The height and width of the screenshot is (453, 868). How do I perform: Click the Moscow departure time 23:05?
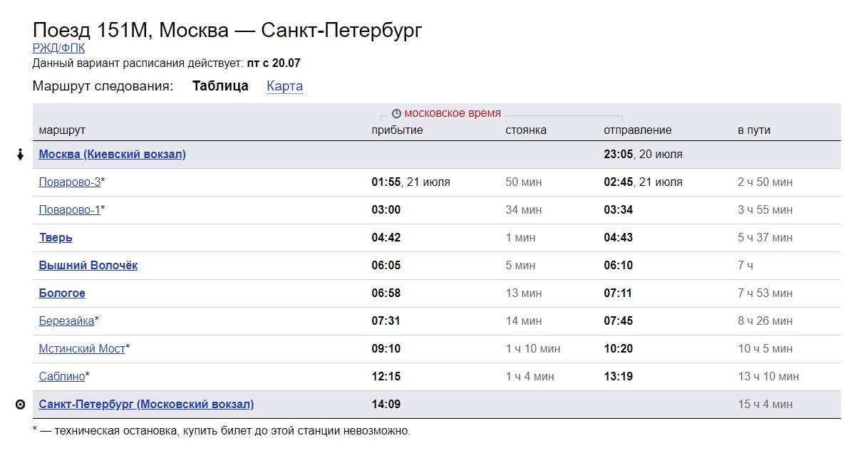[618, 155]
